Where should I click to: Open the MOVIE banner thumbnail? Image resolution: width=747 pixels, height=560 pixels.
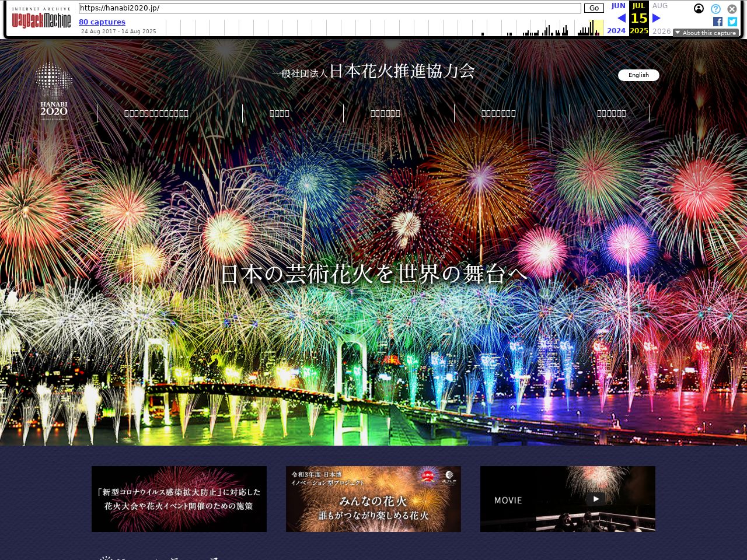coord(567,499)
